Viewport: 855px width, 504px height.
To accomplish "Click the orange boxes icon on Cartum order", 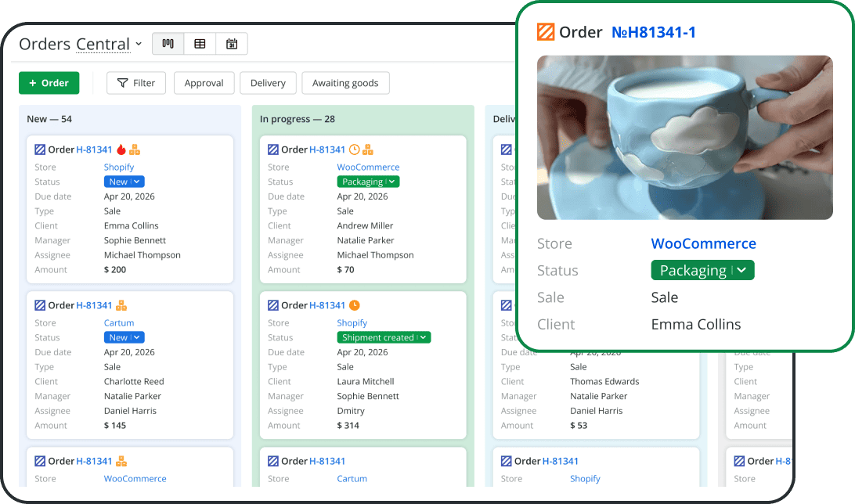I will point(121,305).
